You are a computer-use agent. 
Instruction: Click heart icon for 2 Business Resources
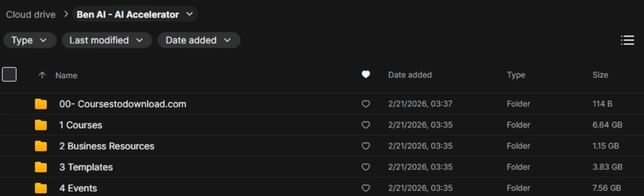[x=366, y=146]
